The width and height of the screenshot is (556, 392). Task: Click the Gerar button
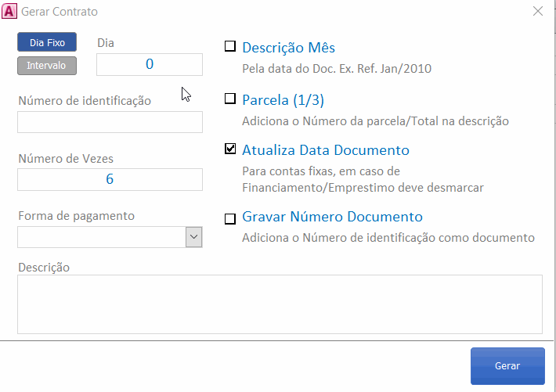click(507, 365)
